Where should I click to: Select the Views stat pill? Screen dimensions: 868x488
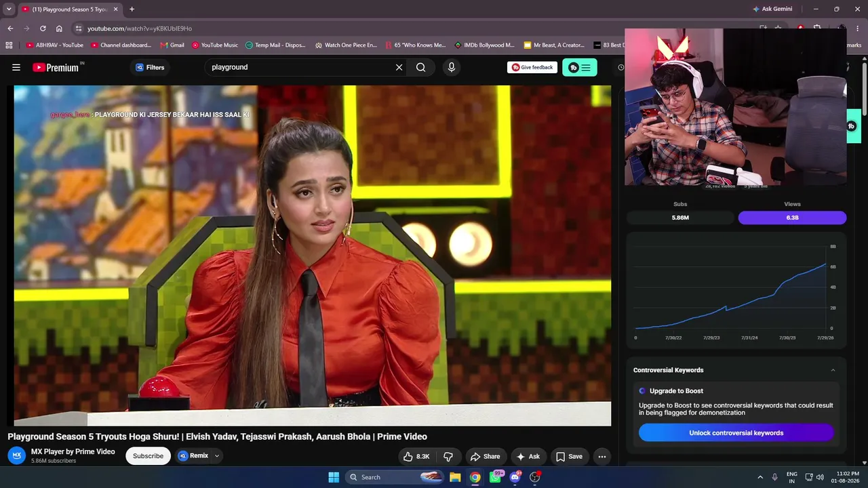[x=792, y=218]
